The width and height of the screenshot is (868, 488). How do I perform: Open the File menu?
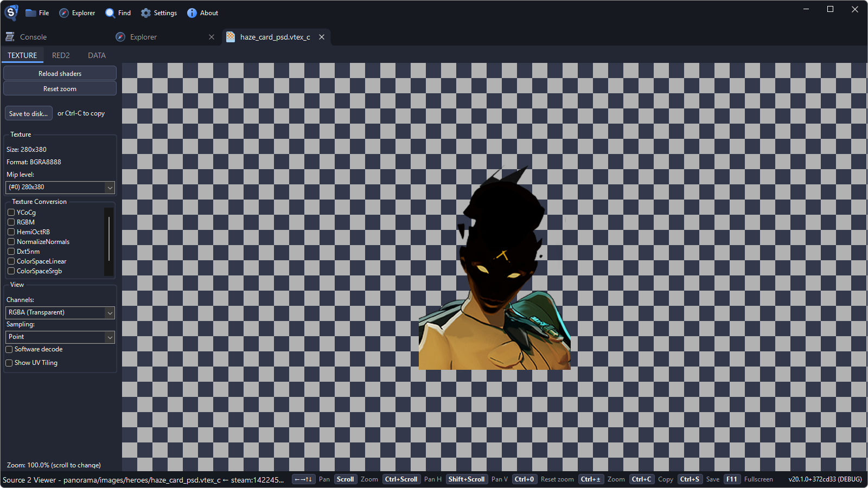(x=37, y=13)
